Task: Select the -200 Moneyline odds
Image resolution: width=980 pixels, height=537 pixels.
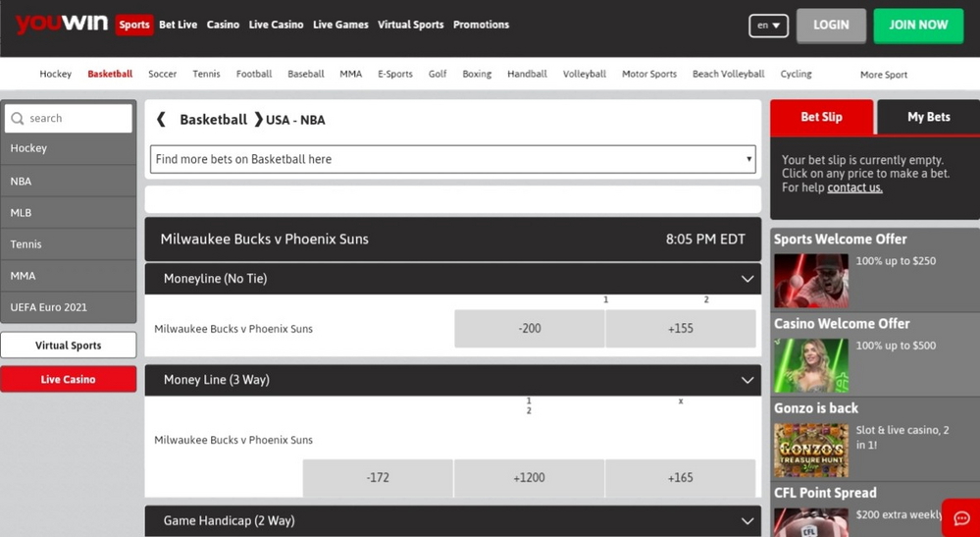Action: click(x=530, y=329)
